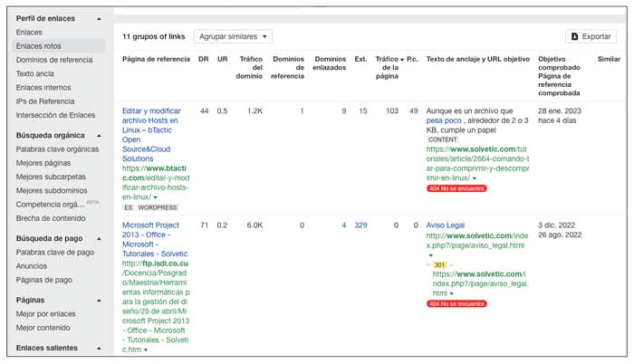The width and height of the screenshot is (634, 364).
Task: Click the Exportar button icon
Action: tap(573, 37)
